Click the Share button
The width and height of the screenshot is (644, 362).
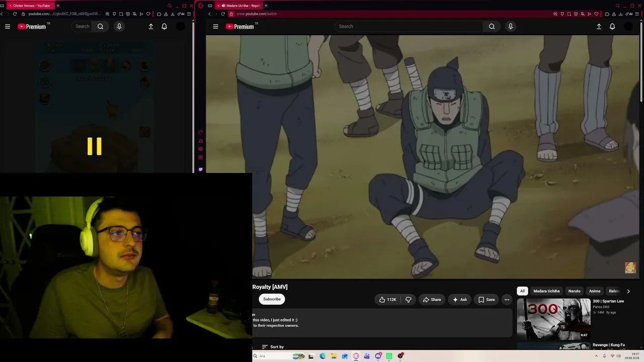pos(432,300)
